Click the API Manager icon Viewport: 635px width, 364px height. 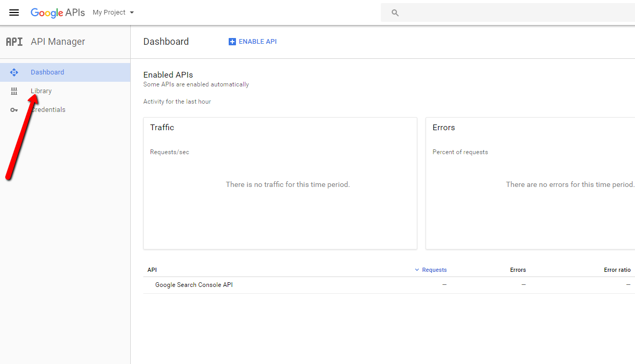tap(14, 42)
